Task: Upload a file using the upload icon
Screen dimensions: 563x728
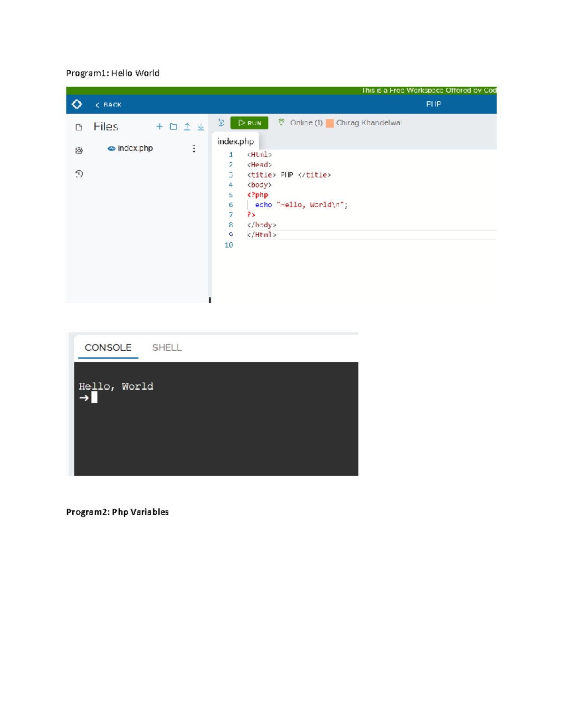Action: [x=186, y=127]
